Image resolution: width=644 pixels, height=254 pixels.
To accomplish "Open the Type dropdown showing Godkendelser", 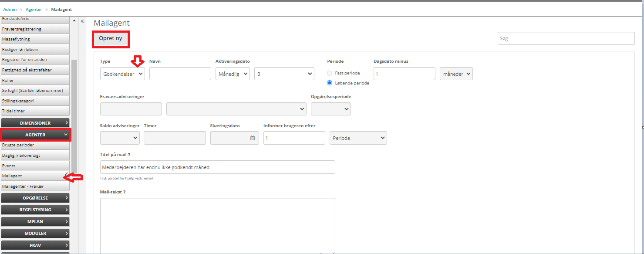I will pos(122,74).
